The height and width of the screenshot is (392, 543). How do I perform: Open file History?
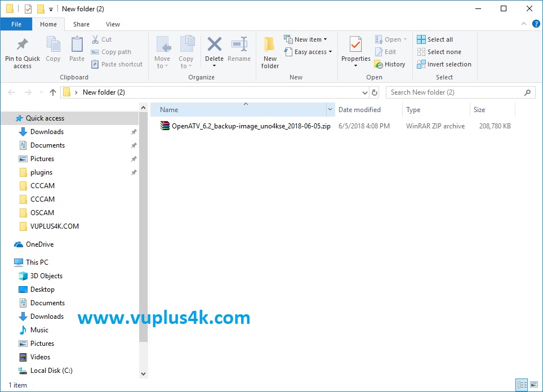click(390, 64)
